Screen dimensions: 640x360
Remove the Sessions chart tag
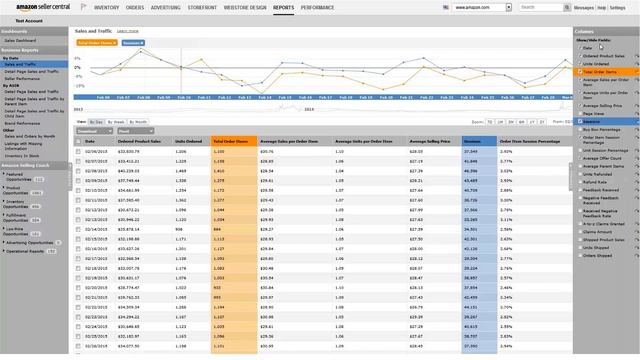[x=142, y=43]
